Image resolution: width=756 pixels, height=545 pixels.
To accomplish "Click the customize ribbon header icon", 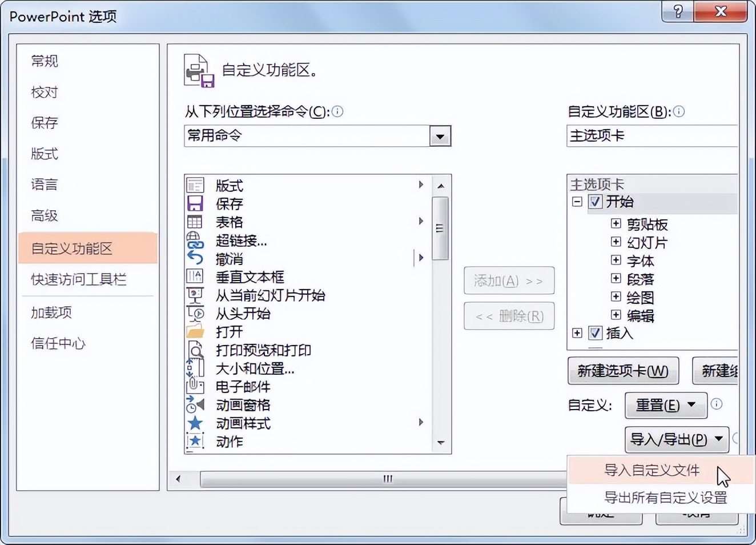I will (x=199, y=71).
